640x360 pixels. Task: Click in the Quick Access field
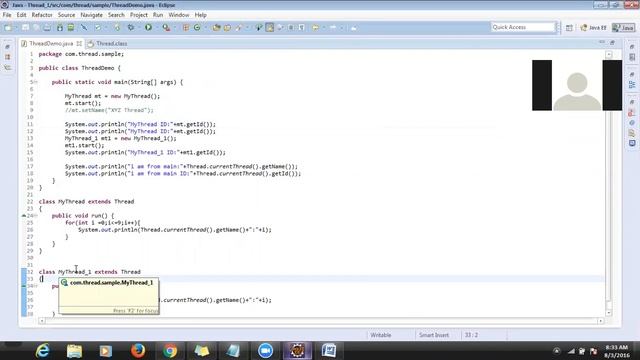pos(523,27)
